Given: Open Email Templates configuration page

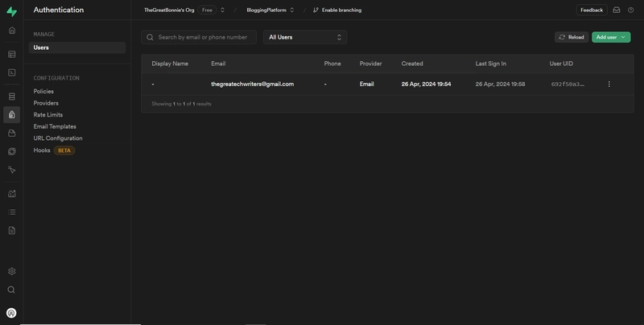Looking at the screenshot, I should (55, 126).
